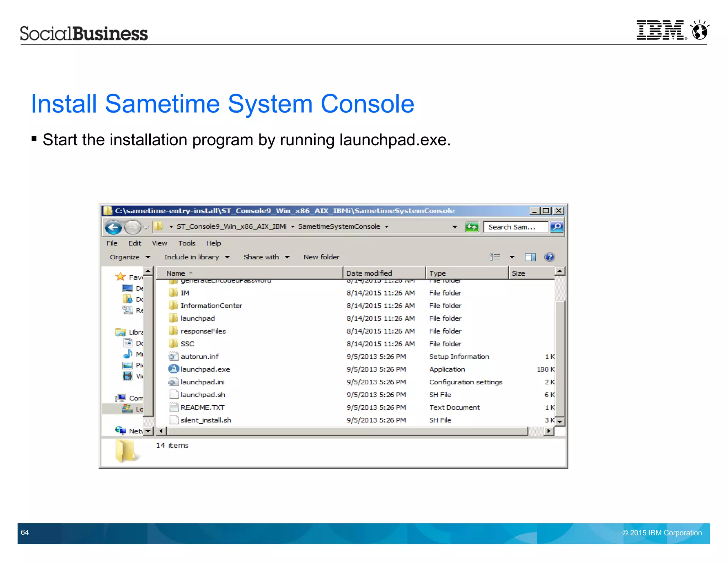Expand the Share with dropdown
This screenshot has height=562, width=728.
266,257
